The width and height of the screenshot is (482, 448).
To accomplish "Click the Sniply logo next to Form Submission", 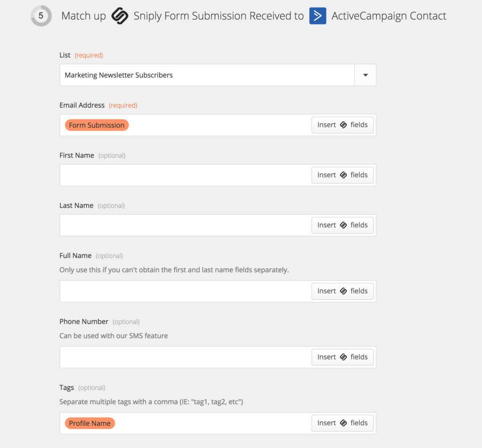I will pyautogui.click(x=120, y=16).
